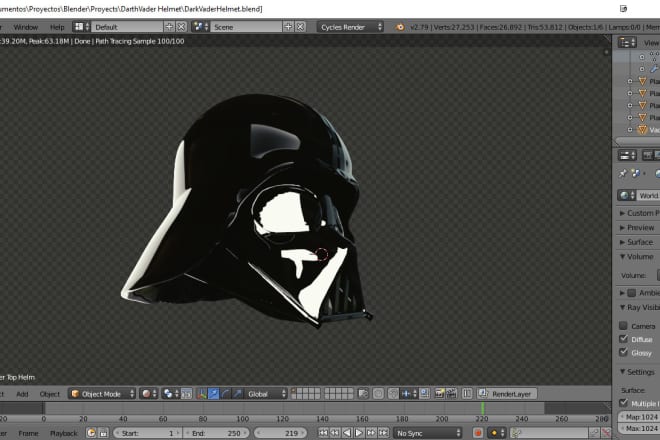Open the World datablock browse icon
This screenshot has height=440, width=660.
[627, 195]
